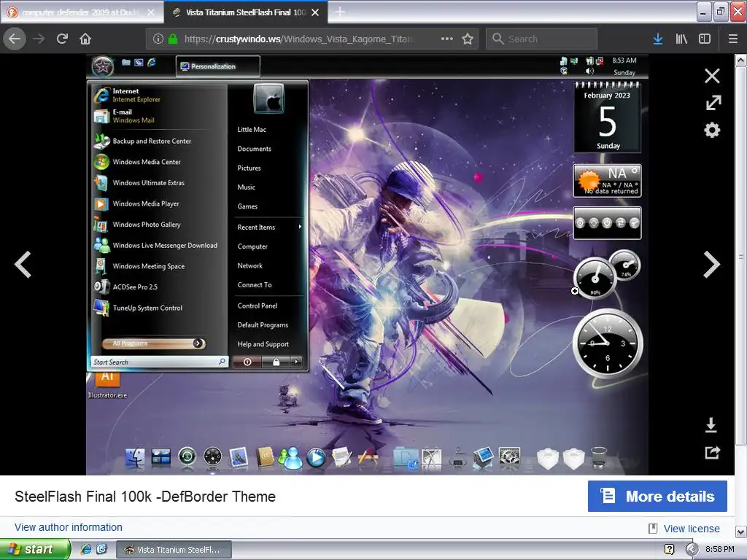Open ACDSee Pro 2.5 entry
The height and width of the screenshot is (560, 747).
click(158, 287)
